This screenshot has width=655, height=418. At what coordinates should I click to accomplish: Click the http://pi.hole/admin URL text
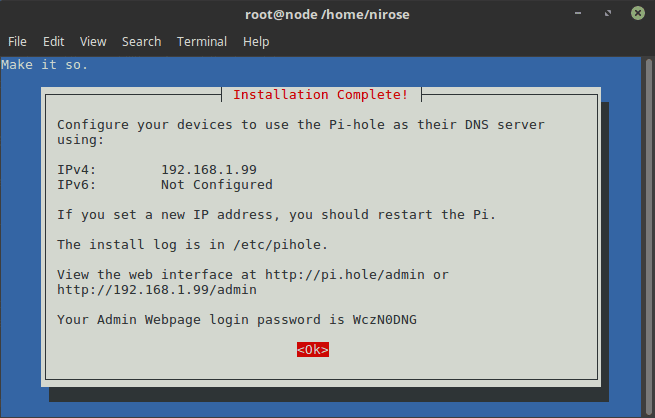coord(345,275)
